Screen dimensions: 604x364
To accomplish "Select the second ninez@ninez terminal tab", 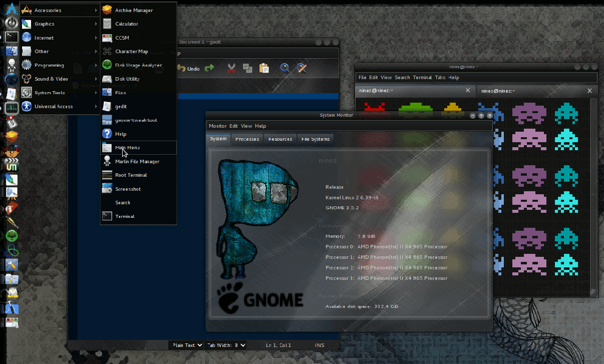I will 537,91.
